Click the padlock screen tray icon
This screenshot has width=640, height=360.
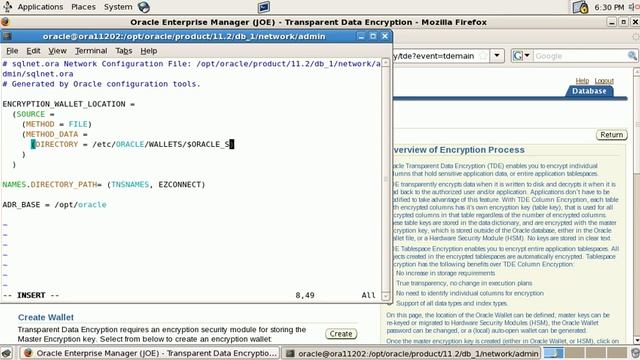pyautogui.click(x=580, y=7)
